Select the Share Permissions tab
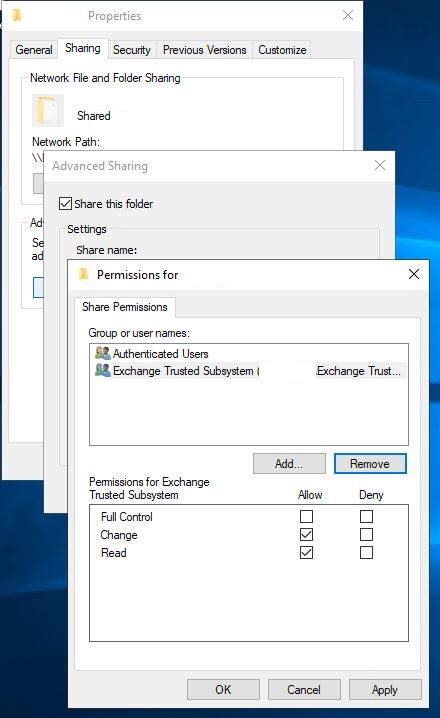This screenshot has height=718, width=440. click(x=125, y=307)
